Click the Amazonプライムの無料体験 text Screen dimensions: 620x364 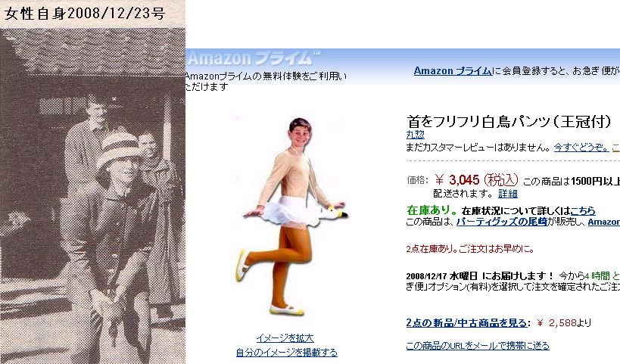[x=266, y=82]
